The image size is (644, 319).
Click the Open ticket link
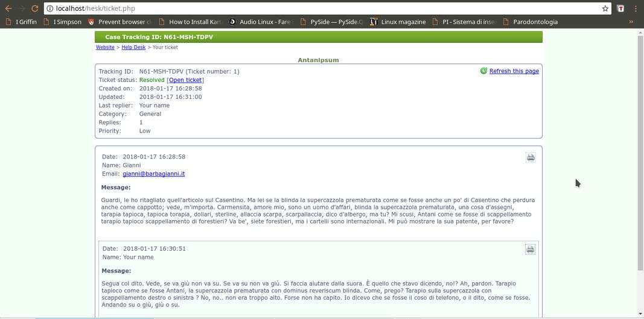click(185, 80)
